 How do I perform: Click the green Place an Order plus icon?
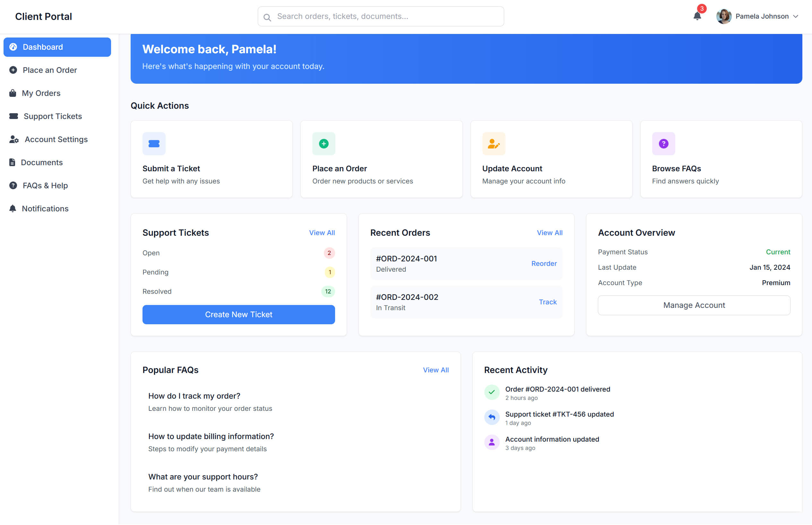[x=324, y=144]
